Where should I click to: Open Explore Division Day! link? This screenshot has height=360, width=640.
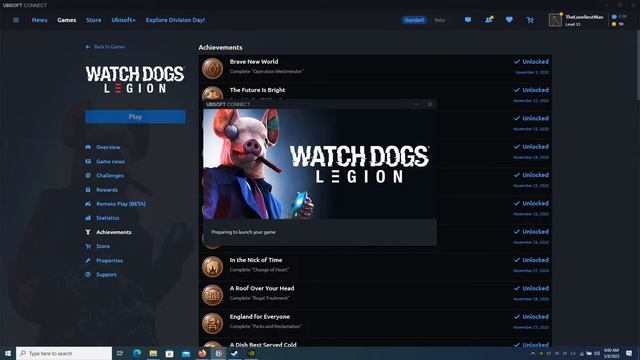176,20
